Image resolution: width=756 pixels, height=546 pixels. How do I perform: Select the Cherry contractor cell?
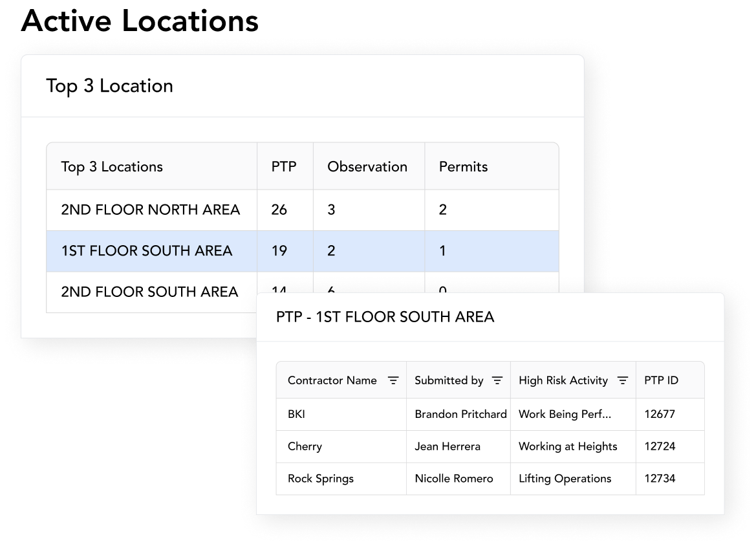[305, 446]
